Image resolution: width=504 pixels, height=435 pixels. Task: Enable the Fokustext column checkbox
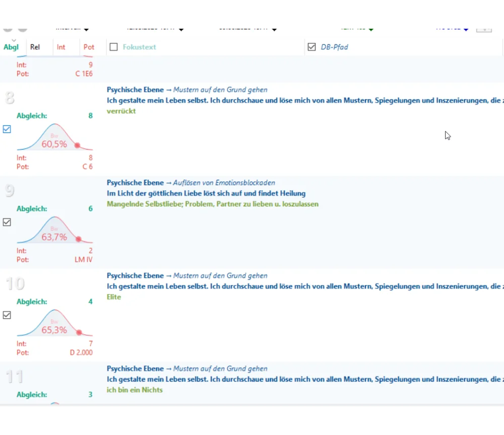[114, 47]
